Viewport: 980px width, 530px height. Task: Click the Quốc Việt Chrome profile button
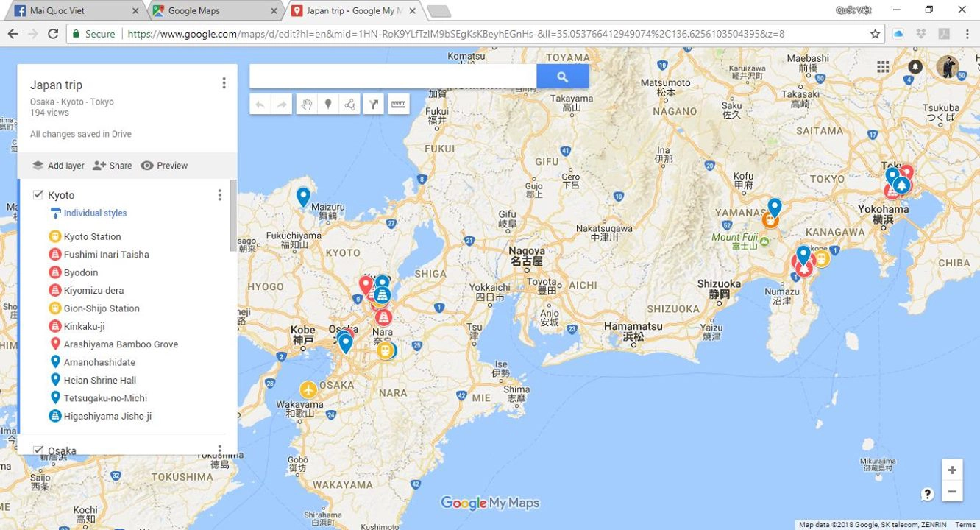point(854,10)
